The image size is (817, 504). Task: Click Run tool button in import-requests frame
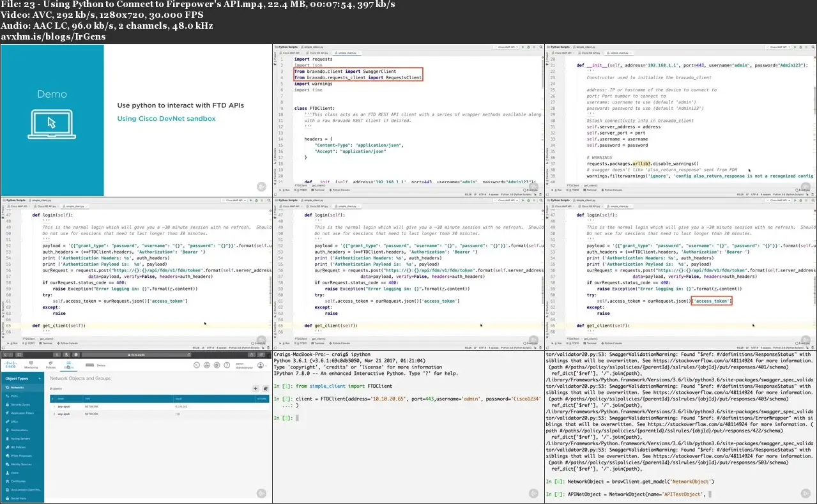pyautogui.click(x=284, y=190)
